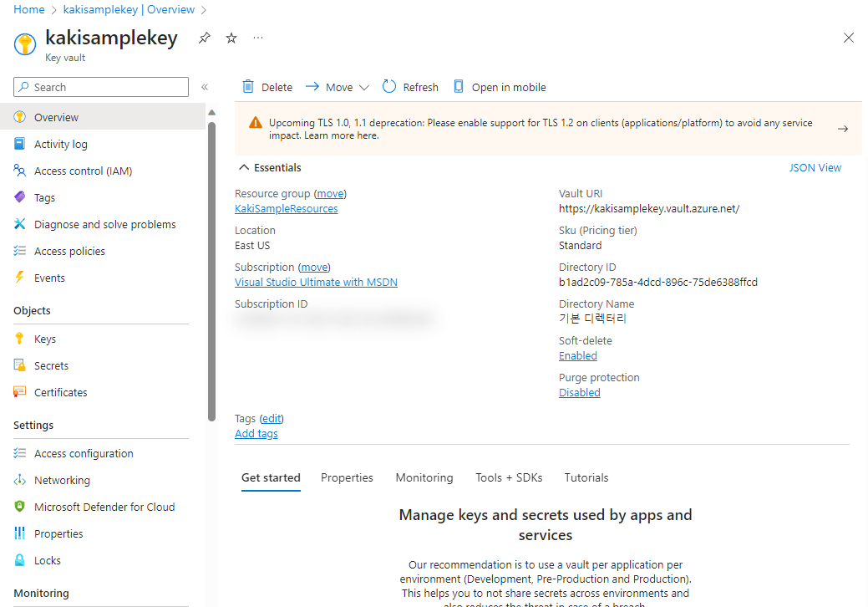Click the sidebar vertical scrollbar thumb
The image size is (868, 607).
pyautogui.click(x=211, y=272)
